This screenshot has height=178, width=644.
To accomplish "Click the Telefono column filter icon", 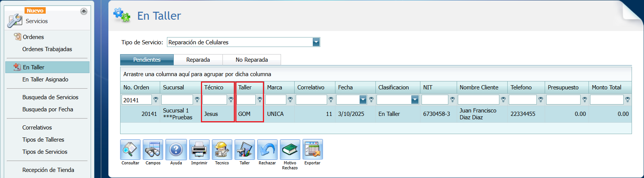I will click(x=541, y=100).
